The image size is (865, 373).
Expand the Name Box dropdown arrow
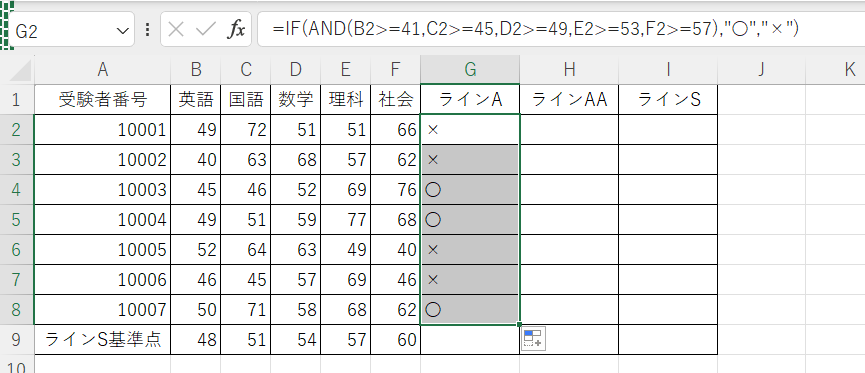click(x=122, y=31)
